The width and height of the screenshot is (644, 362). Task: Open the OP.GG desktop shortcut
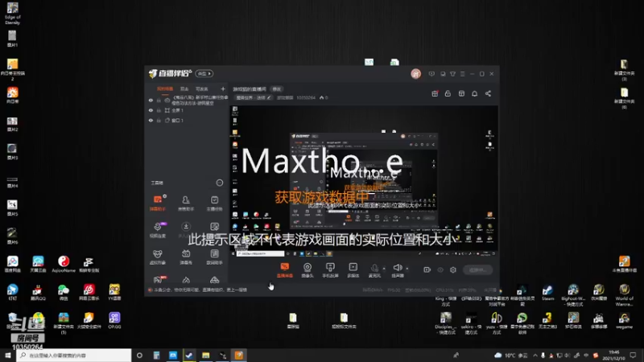tap(114, 320)
